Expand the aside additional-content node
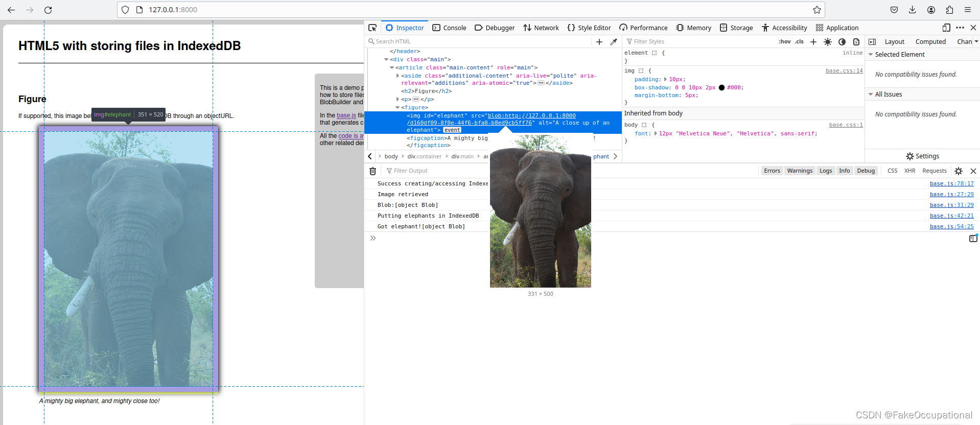Viewport: 980px width, 425px height. click(398, 76)
